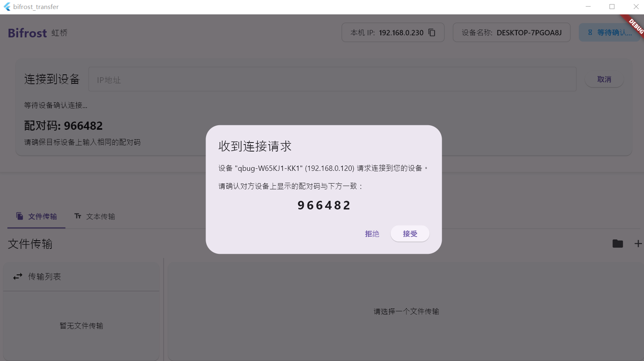Reject the connection request with 拒绝
Image resolution: width=644 pixels, height=361 pixels.
[x=372, y=234]
